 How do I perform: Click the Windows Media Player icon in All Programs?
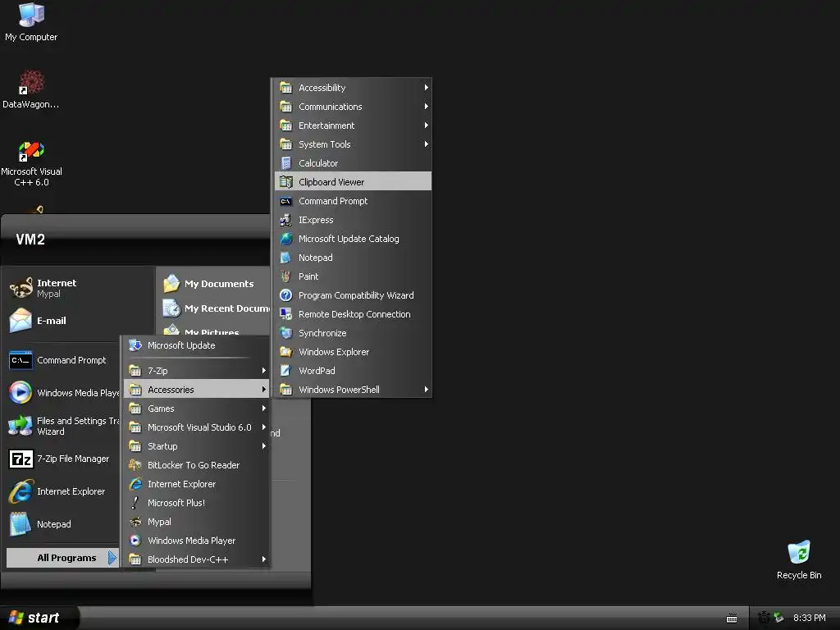[135, 541]
